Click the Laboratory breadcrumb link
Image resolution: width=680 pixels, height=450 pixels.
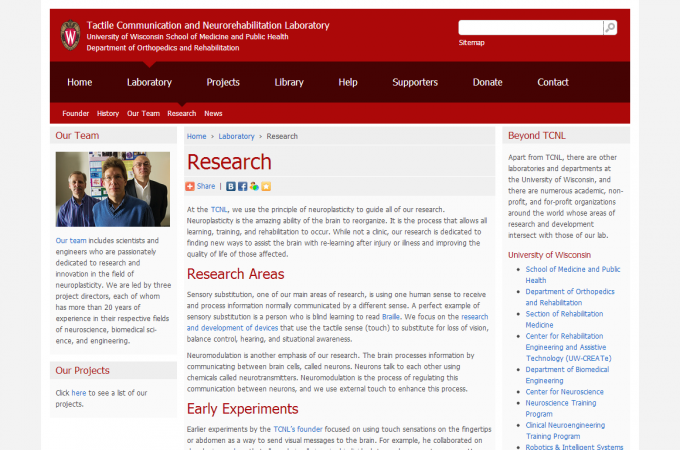[236, 136]
